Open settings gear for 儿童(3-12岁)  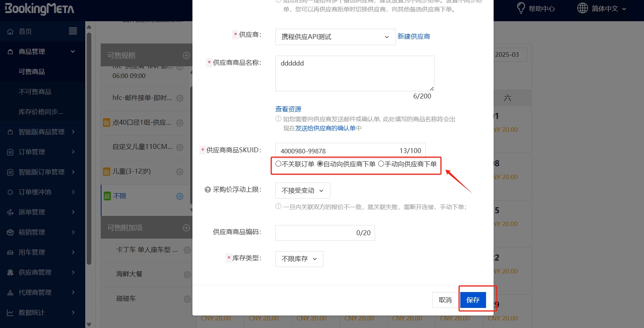(x=180, y=172)
